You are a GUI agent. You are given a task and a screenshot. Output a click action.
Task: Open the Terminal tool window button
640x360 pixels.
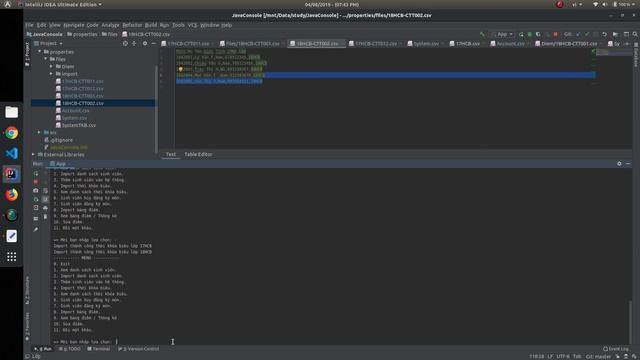99,349
